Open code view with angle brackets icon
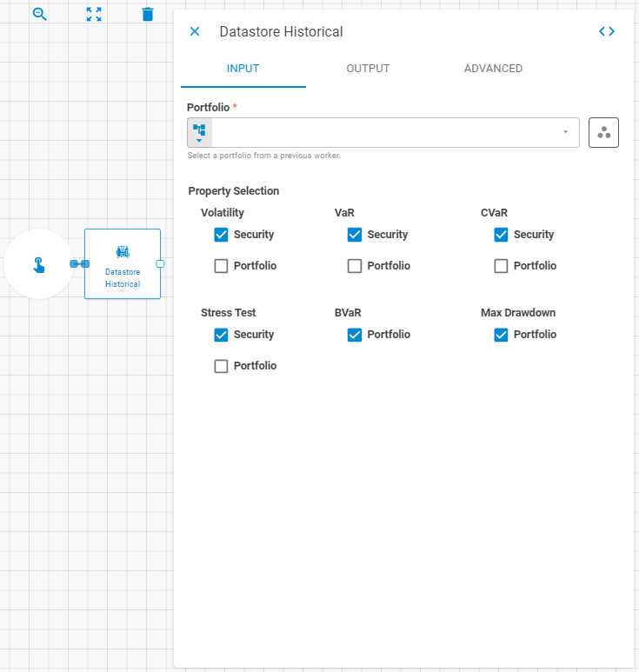Viewport: 639px width, 672px height. coord(607,31)
